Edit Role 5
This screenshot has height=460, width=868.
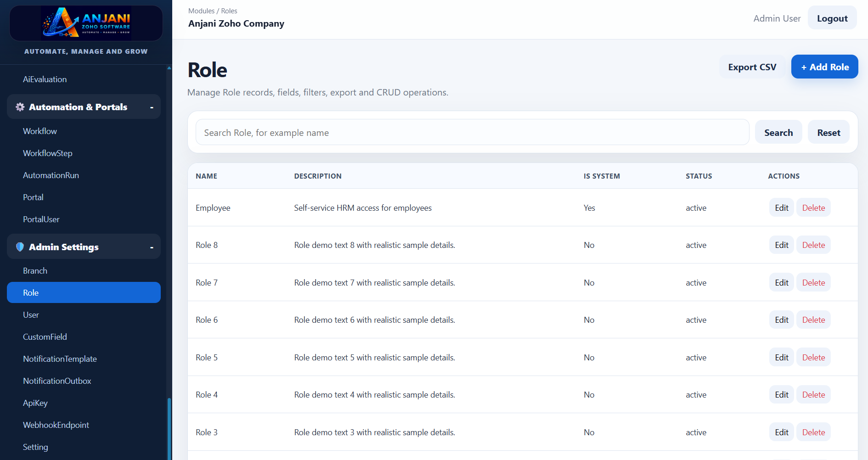(782, 358)
